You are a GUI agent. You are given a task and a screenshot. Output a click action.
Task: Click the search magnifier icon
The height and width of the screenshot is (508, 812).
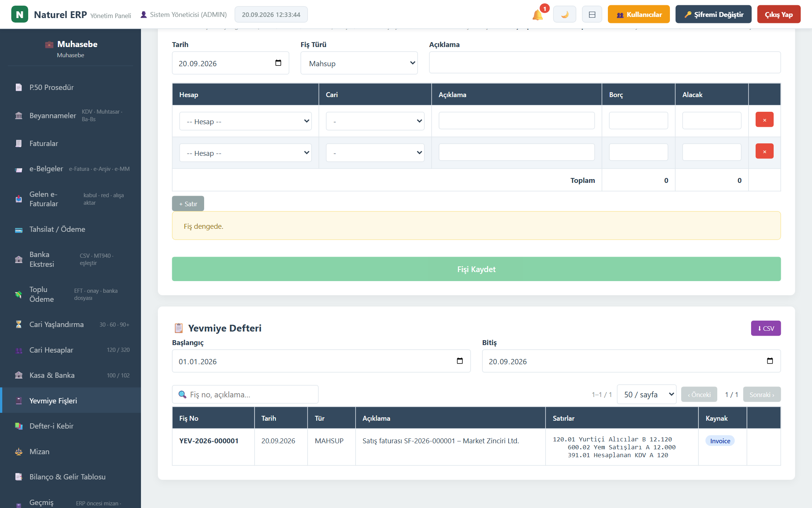(182, 394)
